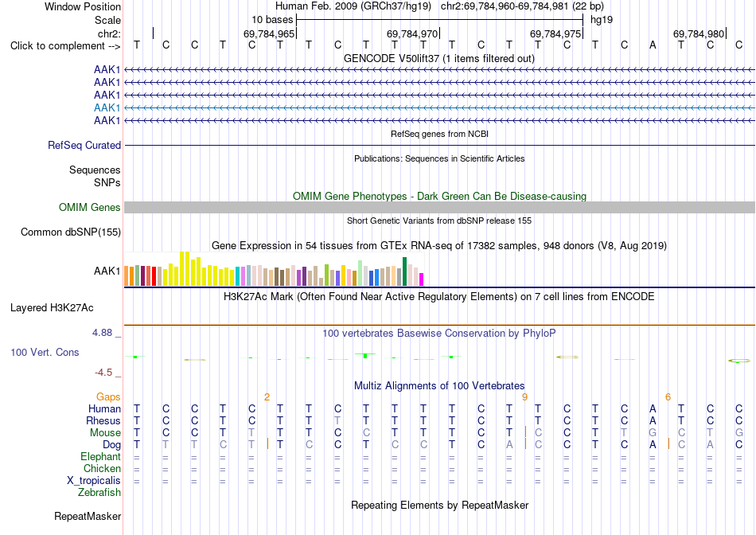Select the X_tropicalis alignment row label
This screenshot has width=756, height=535.
(x=94, y=481)
